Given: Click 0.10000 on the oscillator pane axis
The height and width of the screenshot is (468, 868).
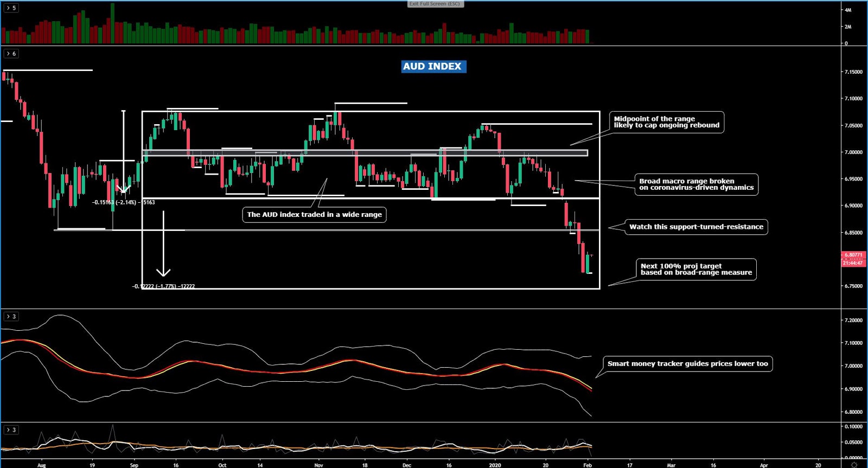Looking at the screenshot, I should point(853,427).
